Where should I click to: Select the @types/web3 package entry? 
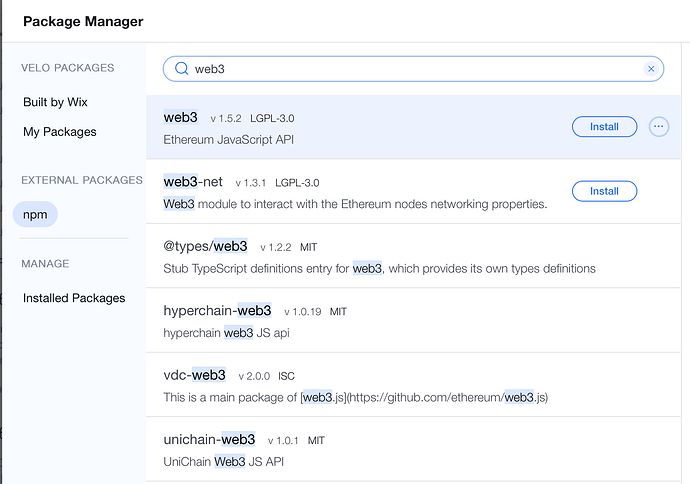click(x=205, y=246)
